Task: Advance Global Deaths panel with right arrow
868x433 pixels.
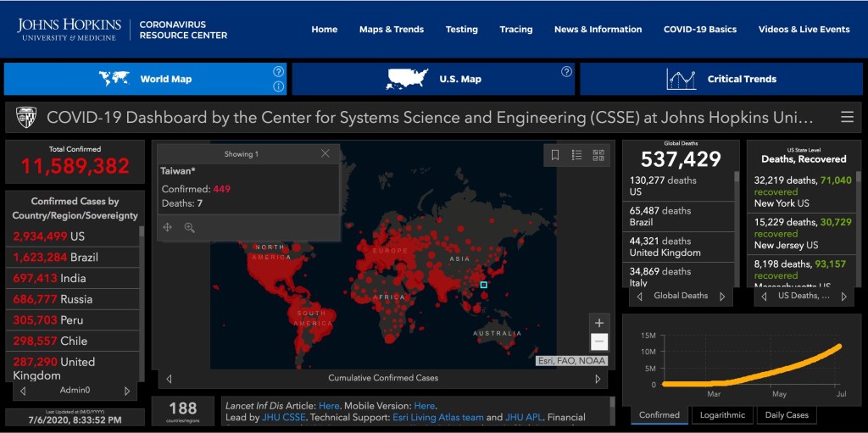Action: click(x=722, y=297)
